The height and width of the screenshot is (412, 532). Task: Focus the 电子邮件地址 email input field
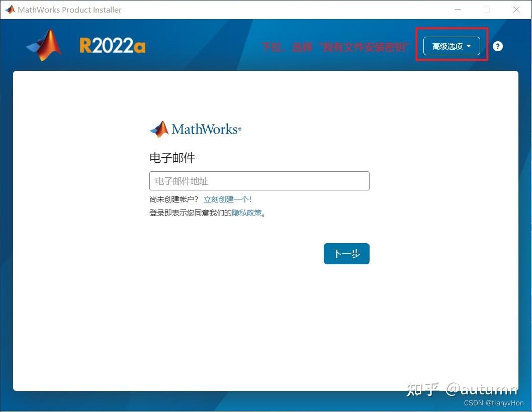click(x=259, y=181)
